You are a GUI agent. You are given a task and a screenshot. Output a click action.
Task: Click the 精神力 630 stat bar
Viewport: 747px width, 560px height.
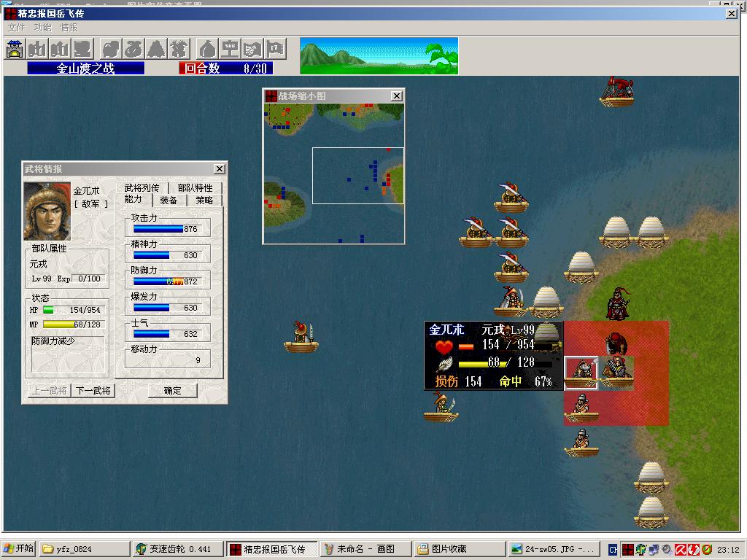pos(168,255)
